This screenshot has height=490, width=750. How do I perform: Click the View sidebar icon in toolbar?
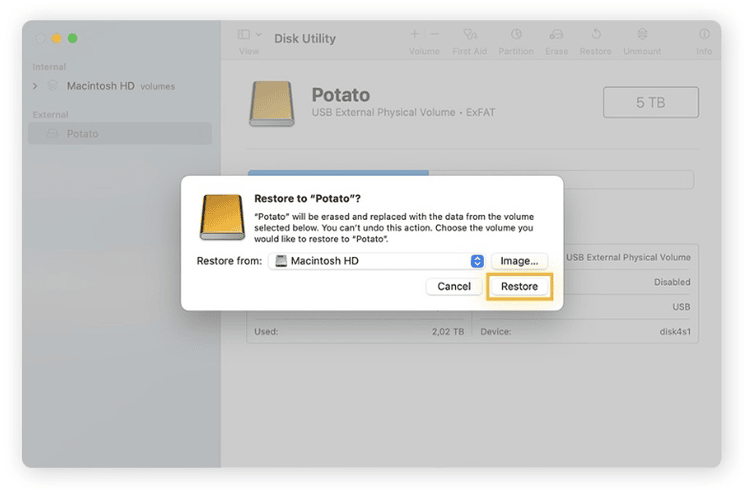(243, 34)
